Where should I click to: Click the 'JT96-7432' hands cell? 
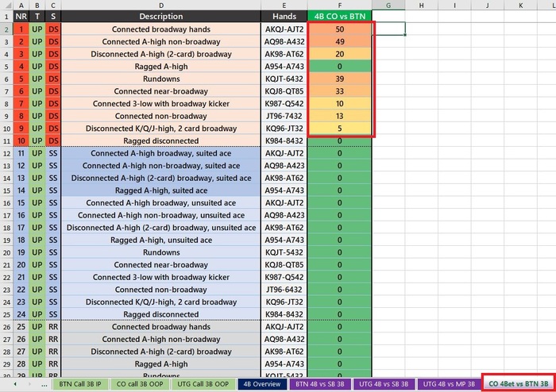284,116
